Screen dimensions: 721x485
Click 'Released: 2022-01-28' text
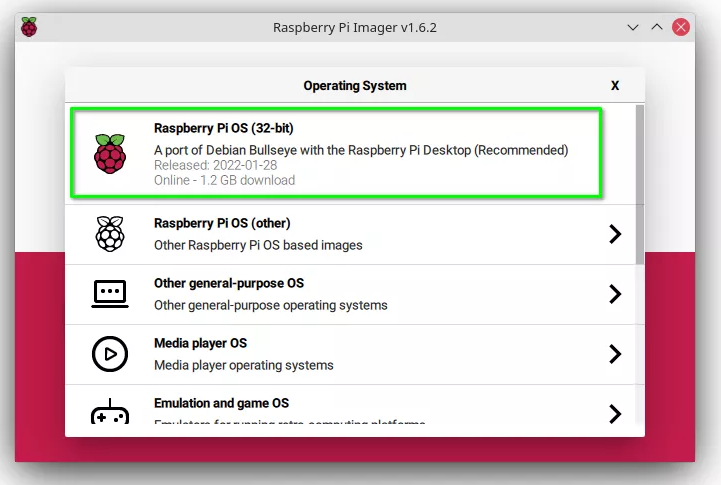[x=216, y=165]
